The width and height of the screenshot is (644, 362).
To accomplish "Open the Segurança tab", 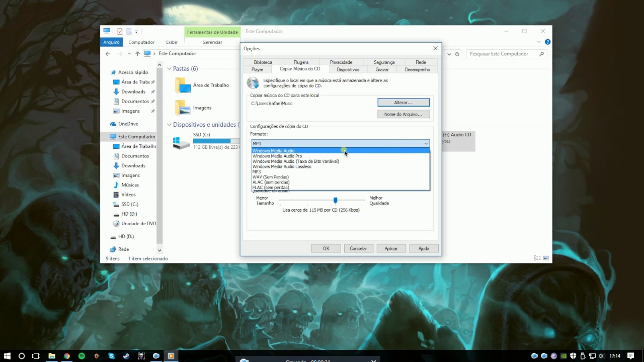I will pos(384,62).
